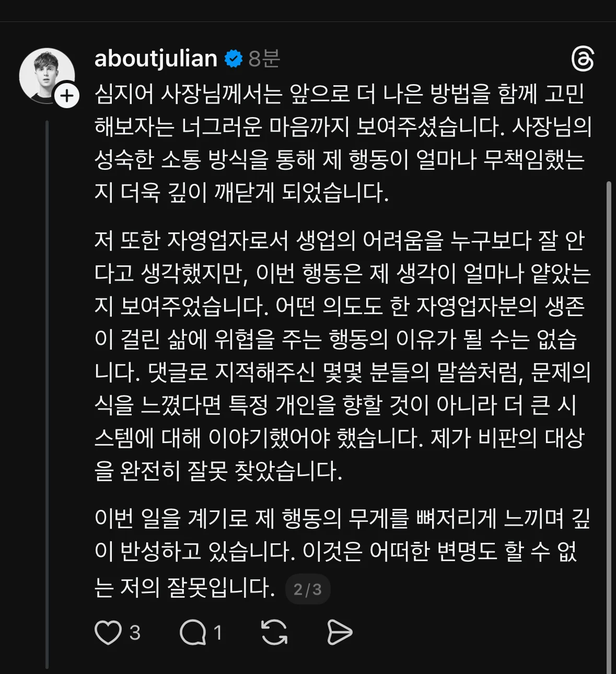Screen dimensions: 616x674
Task: Click the first paragraph starting with 심지어 사장님께서는
Action: (x=342, y=143)
